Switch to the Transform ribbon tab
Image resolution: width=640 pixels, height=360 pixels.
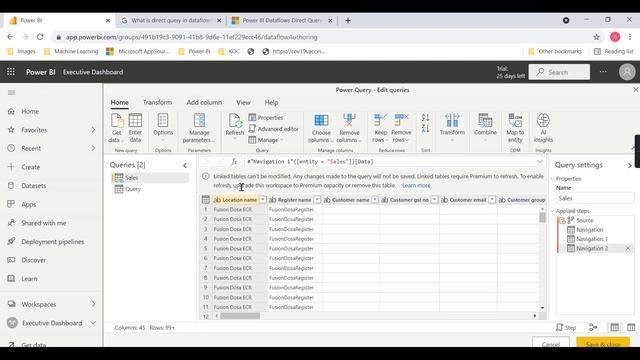tap(157, 102)
